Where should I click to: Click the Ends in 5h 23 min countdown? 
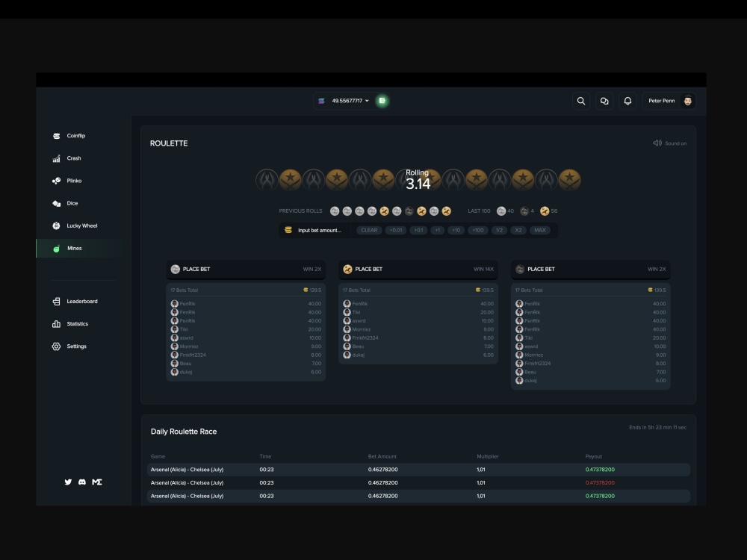657,428
